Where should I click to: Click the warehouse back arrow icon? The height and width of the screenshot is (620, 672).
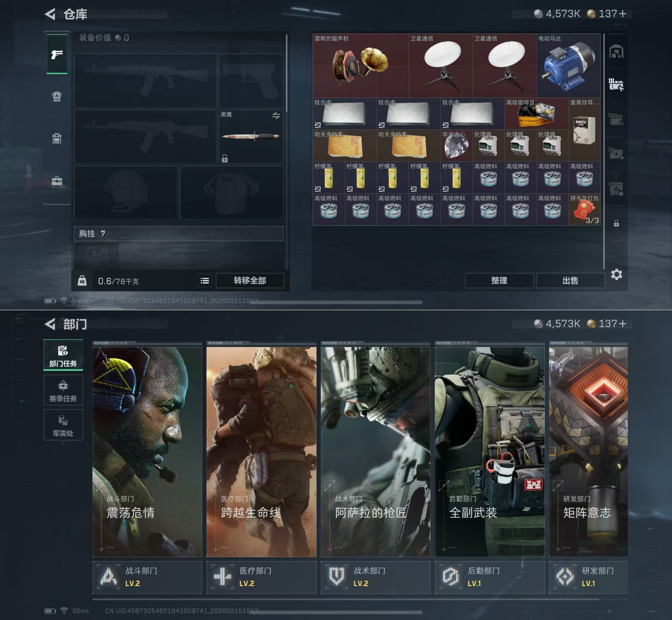(x=50, y=14)
